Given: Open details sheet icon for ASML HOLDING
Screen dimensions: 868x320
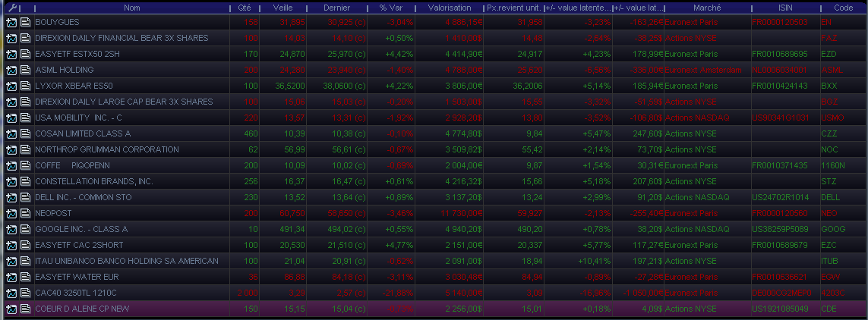Looking at the screenshot, I should [x=26, y=71].
